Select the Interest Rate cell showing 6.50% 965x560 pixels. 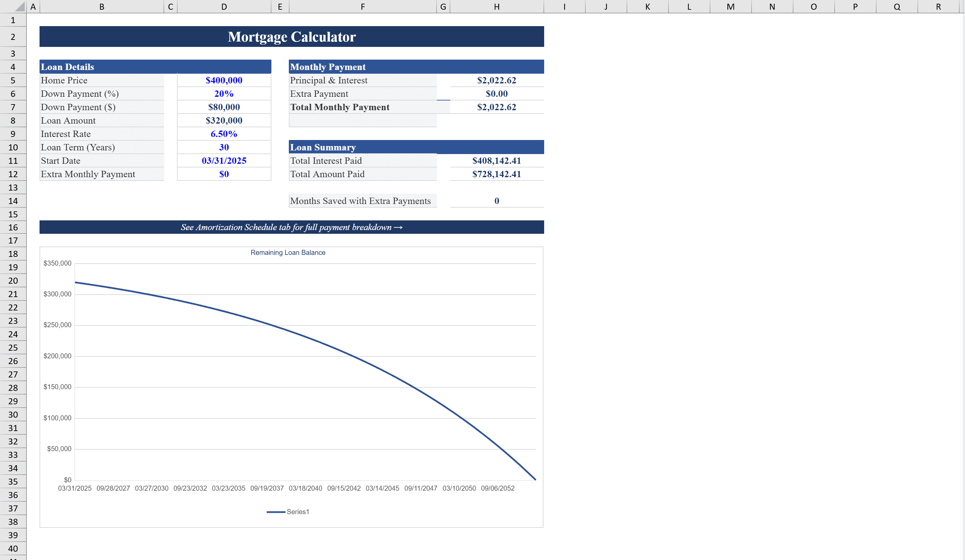[223, 134]
